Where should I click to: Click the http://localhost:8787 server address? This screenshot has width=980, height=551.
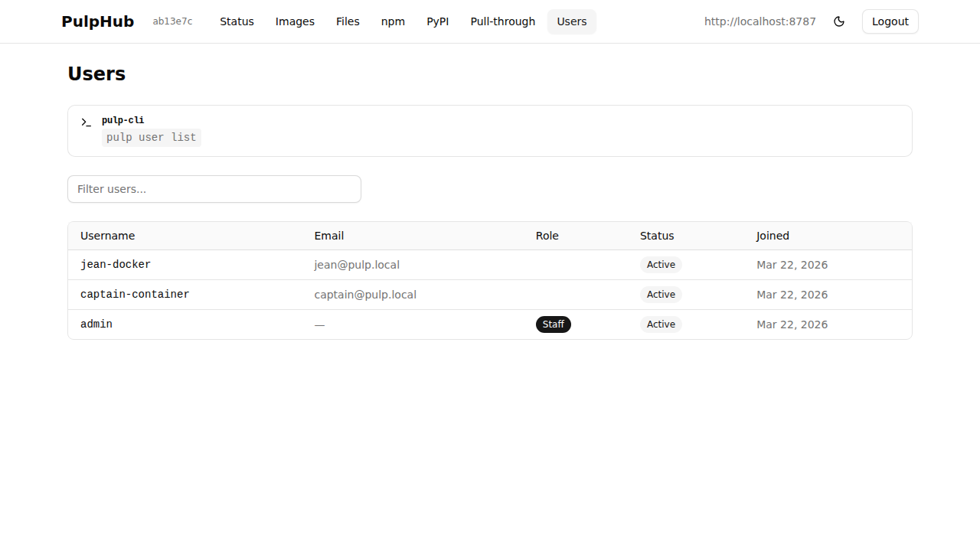759,21
